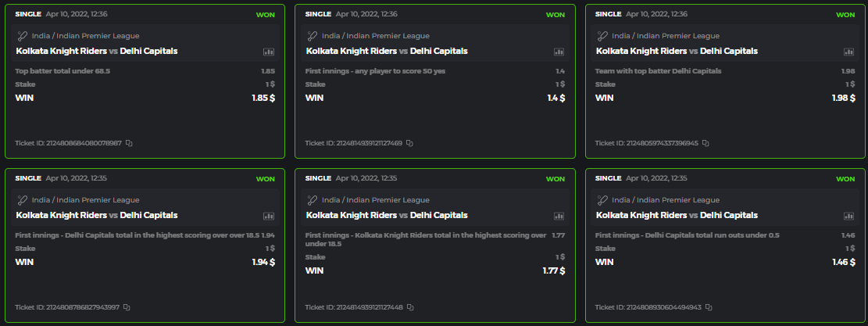Image resolution: width=868 pixels, height=326 pixels.
Task: Copy ticket ID of "any player to score 50" bet
Action: 409,143
